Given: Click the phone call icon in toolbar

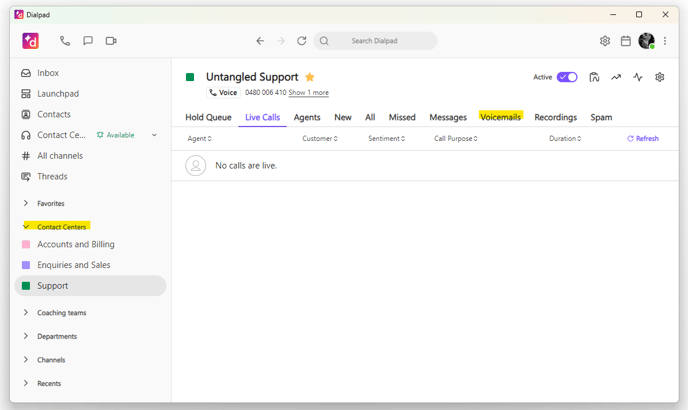Looking at the screenshot, I should (65, 41).
